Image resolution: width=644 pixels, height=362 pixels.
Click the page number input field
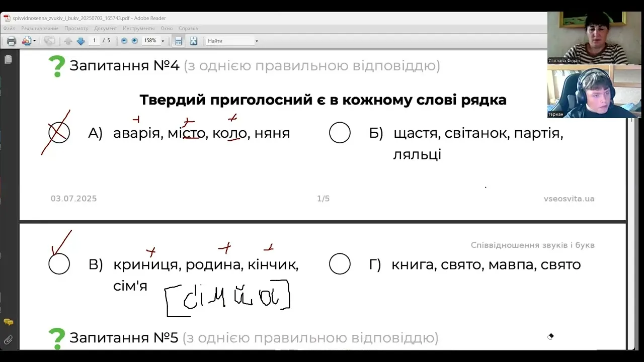tap(94, 41)
